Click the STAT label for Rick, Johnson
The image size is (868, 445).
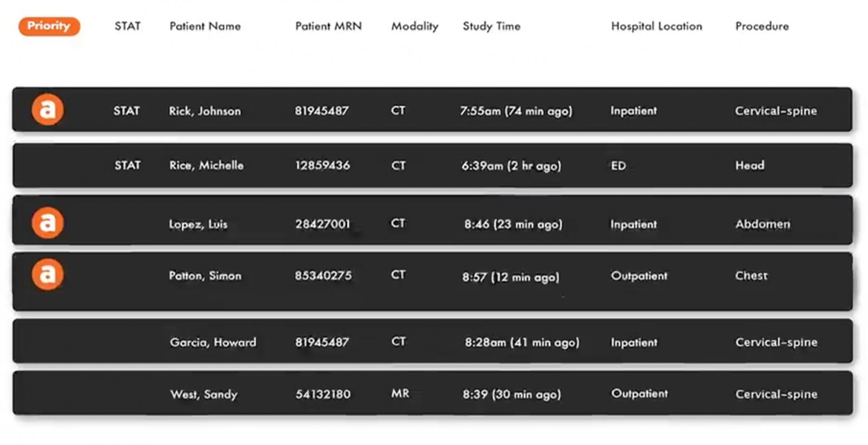pyautogui.click(x=126, y=111)
